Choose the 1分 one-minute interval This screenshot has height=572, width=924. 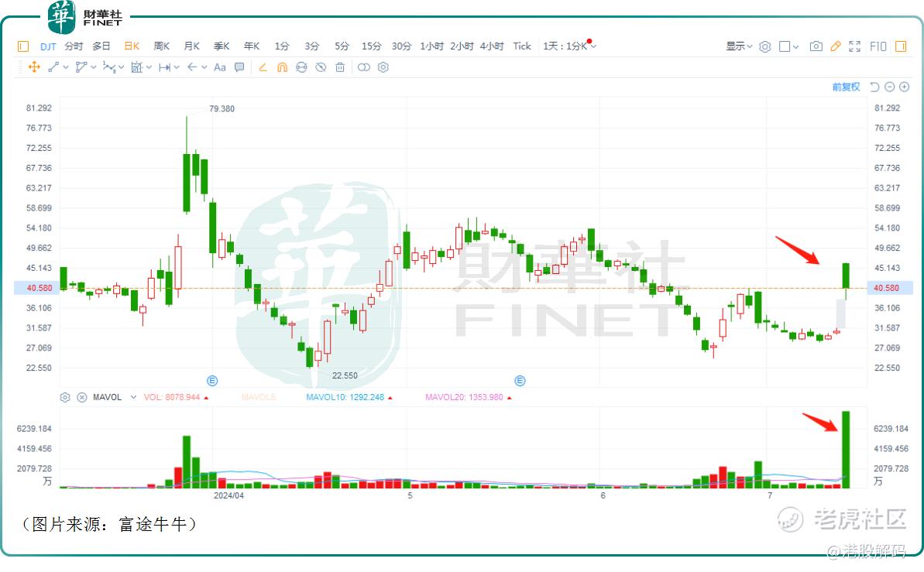click(282, 46)
